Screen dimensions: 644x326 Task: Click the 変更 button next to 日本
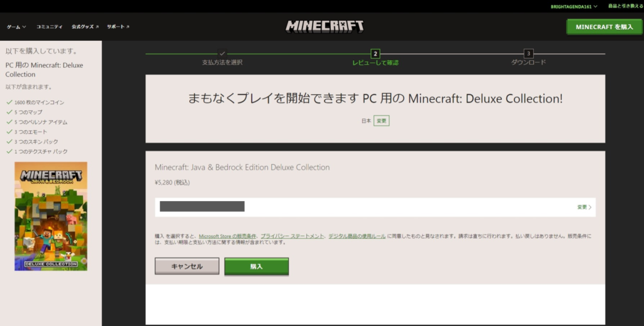coord(382,121)
